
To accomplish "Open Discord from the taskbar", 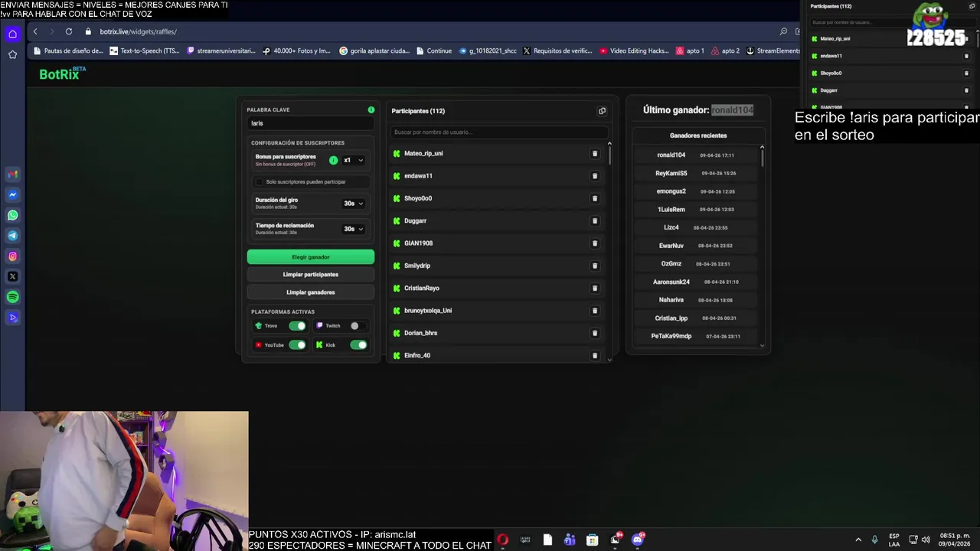I will tap(638, 540).
